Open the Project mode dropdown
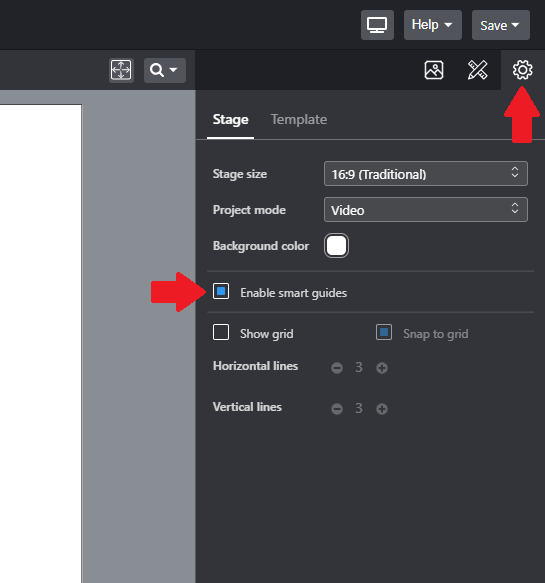 (426, 210)
